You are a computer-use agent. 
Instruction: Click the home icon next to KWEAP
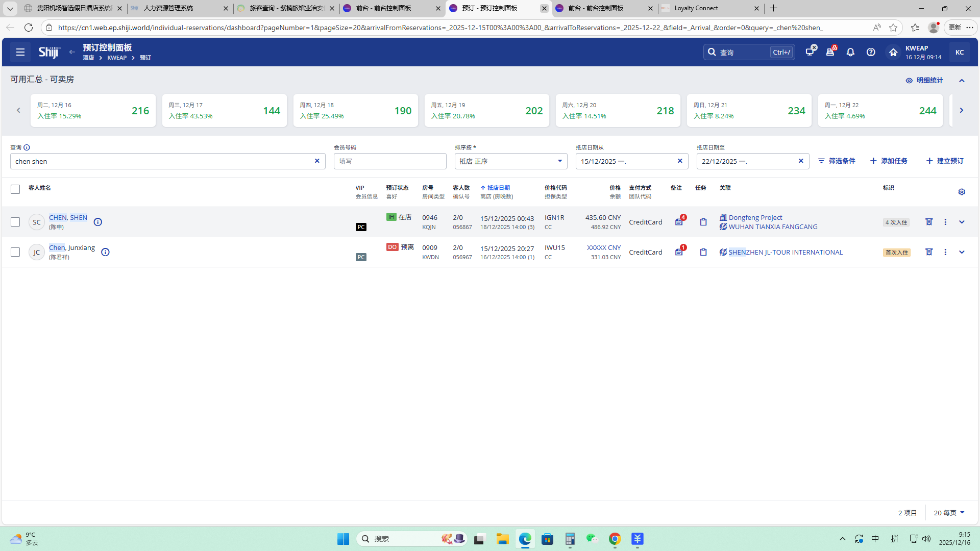tap(893, 52)
